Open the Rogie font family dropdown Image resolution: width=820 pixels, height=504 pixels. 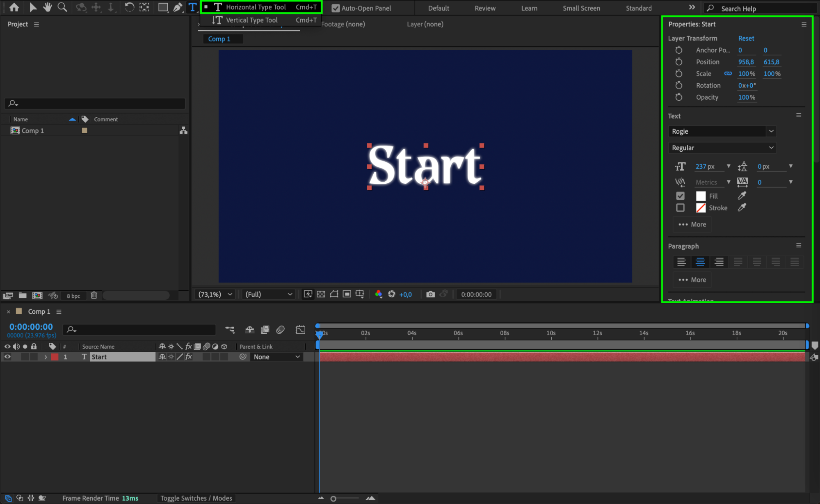771,131
